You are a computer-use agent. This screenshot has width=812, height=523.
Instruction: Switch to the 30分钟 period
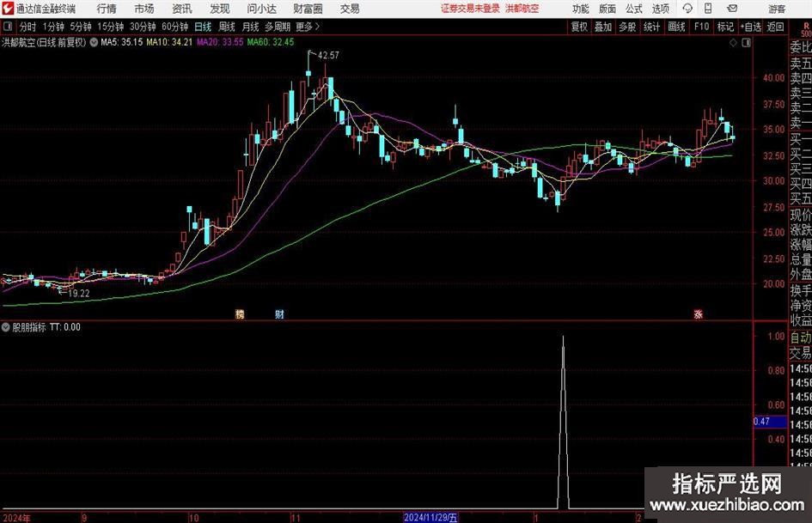coord(143,27)
